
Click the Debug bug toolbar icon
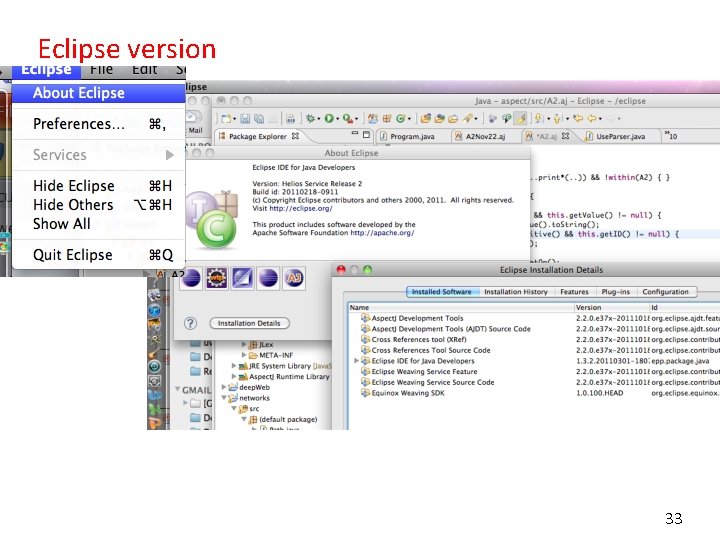(x=310, y=118)
